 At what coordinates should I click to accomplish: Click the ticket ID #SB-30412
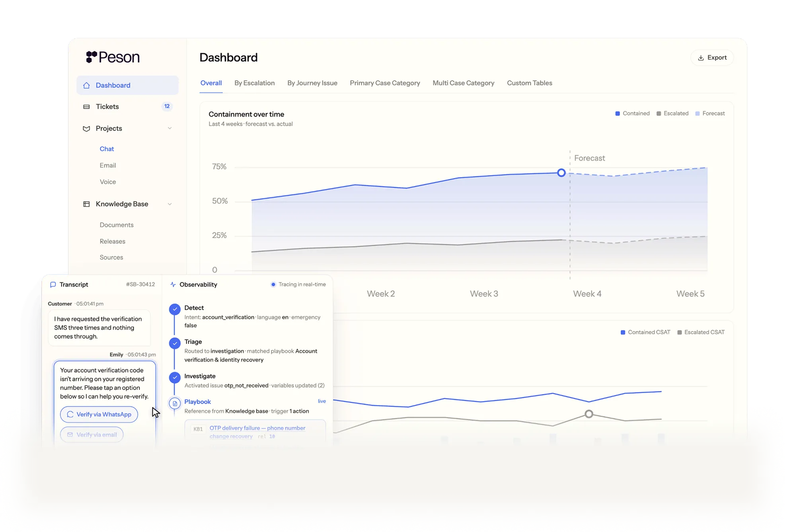click(140, 285)
